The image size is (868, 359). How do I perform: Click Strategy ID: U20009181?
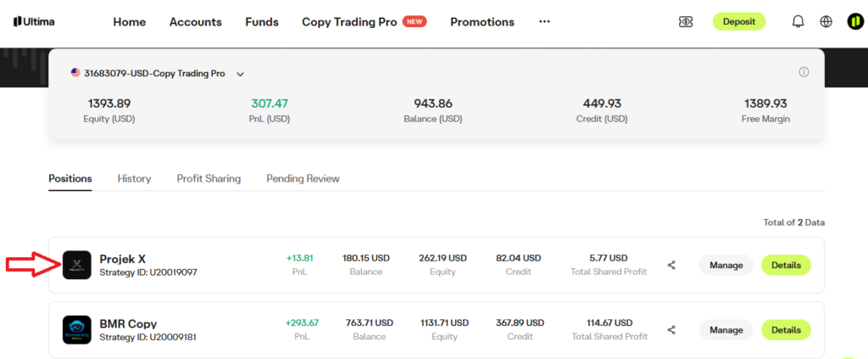click(147, 337)
